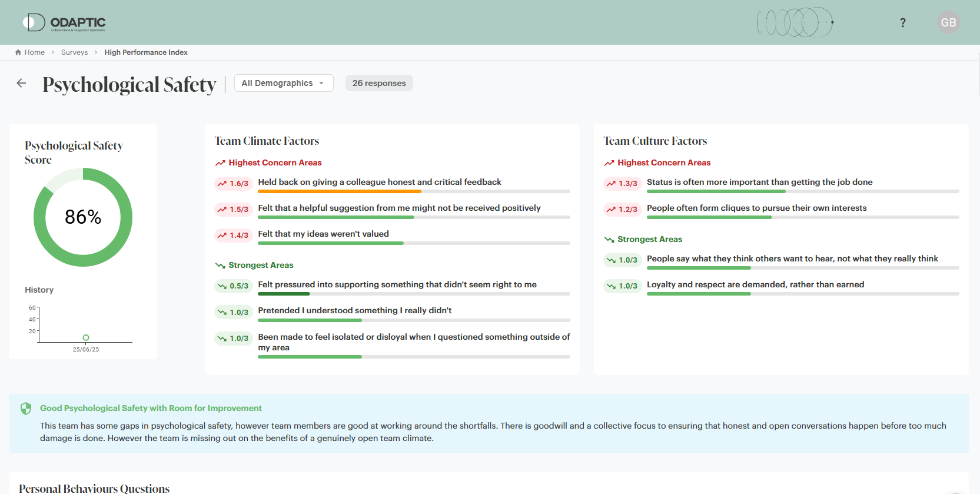Navigate to the Surveys breadcrumb

(x=74, y=52)
